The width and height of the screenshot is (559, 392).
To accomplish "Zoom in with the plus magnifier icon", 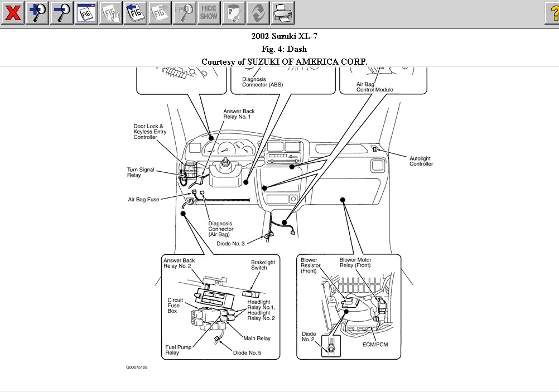I will (x=37, y=13).
